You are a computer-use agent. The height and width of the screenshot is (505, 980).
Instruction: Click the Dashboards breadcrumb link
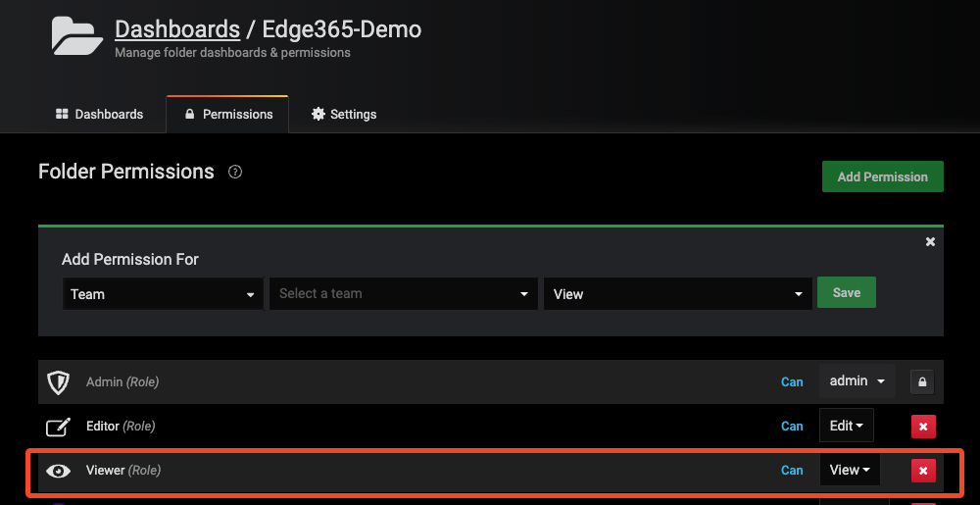(177, 29)
